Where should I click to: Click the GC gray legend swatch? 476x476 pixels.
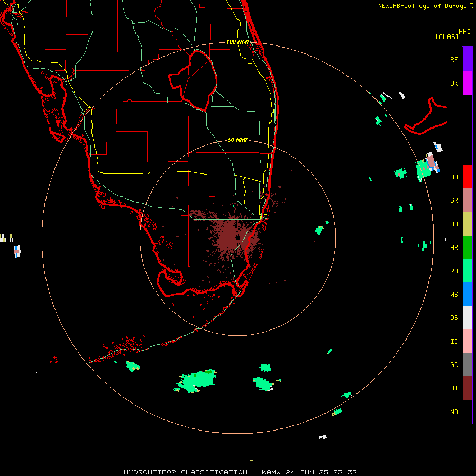tap(467, 364)
